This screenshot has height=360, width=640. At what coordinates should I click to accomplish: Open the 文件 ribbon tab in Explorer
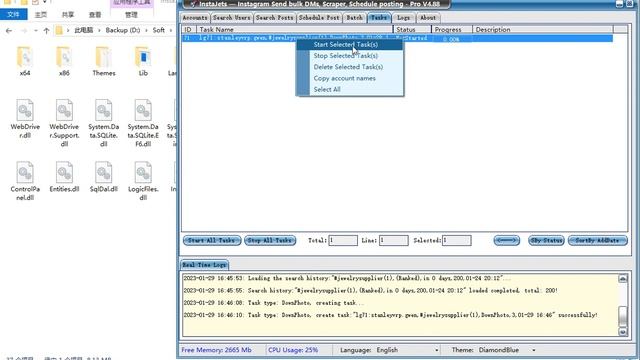(x=13, y=15)
